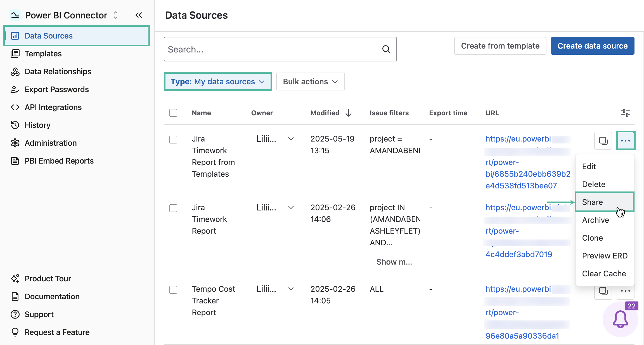Click date 2025-05-19 13:15

point(332,145)
